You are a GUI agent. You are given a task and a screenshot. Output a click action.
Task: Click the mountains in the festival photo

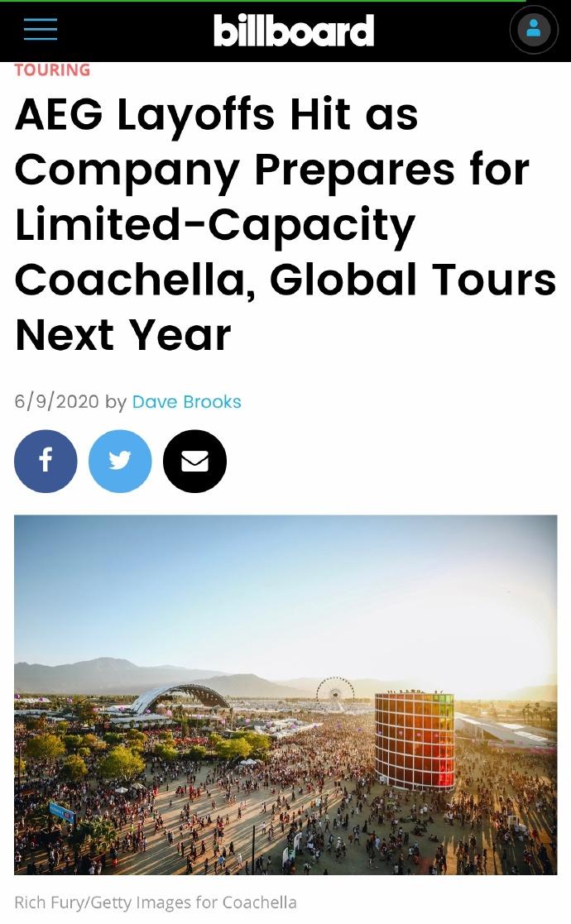108,674
